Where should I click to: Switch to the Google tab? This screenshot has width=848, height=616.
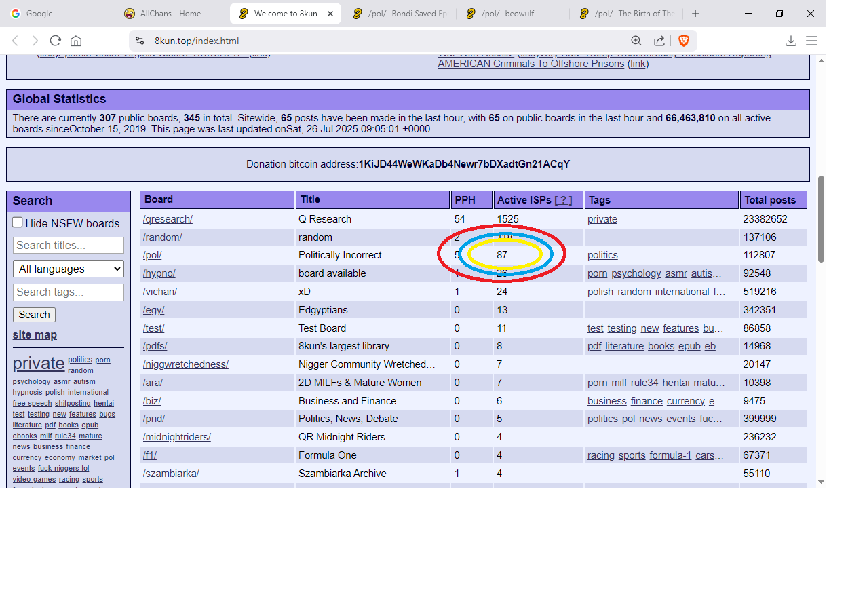[x=58, y=14]
